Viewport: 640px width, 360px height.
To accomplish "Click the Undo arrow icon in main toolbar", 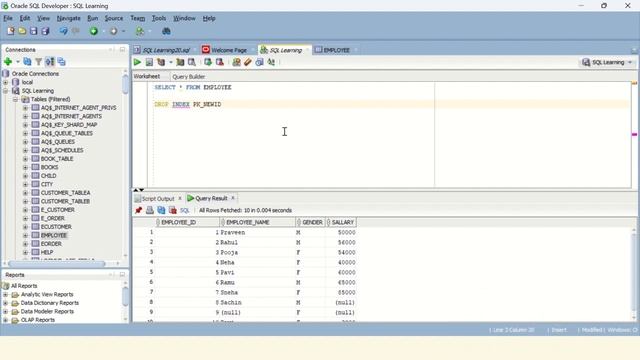I will [63, 31].
